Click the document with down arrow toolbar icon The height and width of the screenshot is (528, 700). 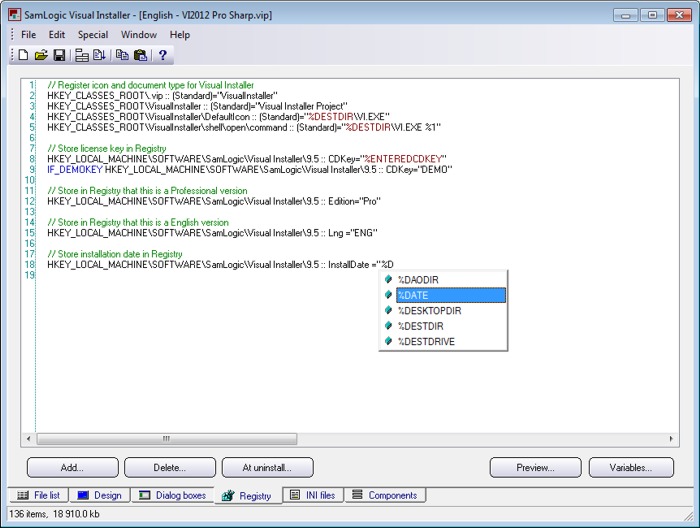pos(99,55)
